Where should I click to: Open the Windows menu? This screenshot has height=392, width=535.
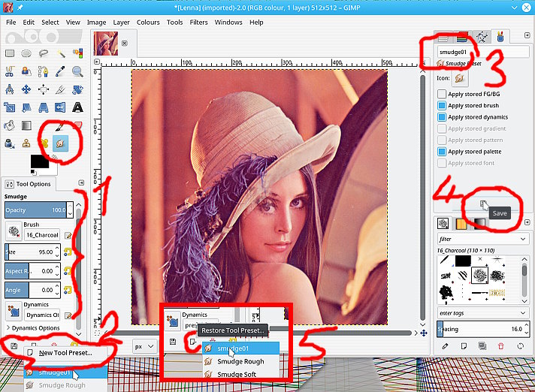[228, 23]
